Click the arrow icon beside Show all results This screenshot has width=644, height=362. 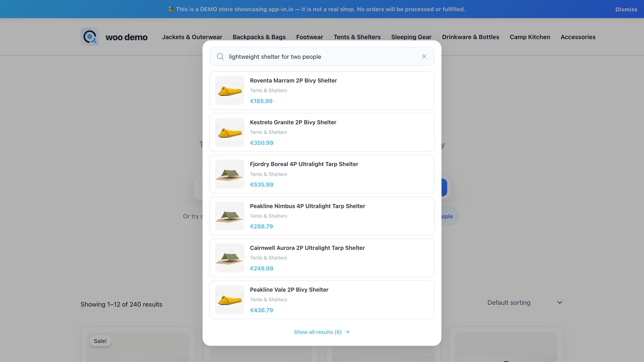coord(347,332)
